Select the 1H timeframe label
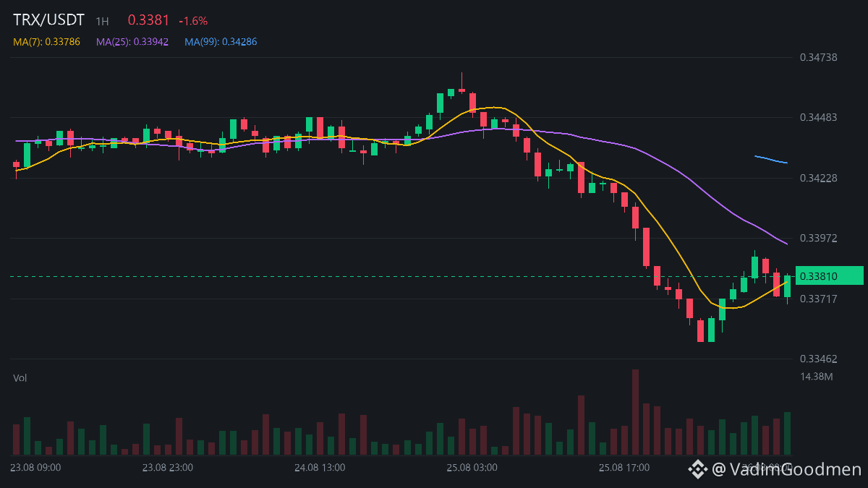 tap(102, 22)
